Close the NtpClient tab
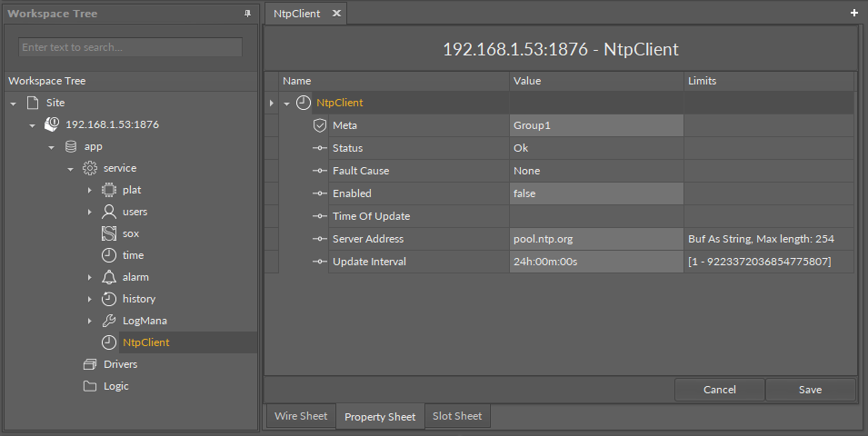The image size is (868, 436). 335,14
